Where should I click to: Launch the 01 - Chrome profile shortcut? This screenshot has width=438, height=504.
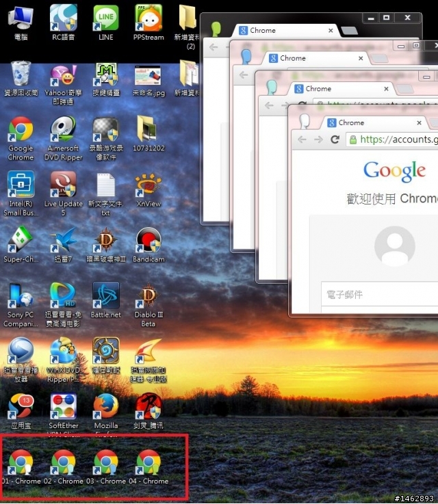click(x=21, y=467)
